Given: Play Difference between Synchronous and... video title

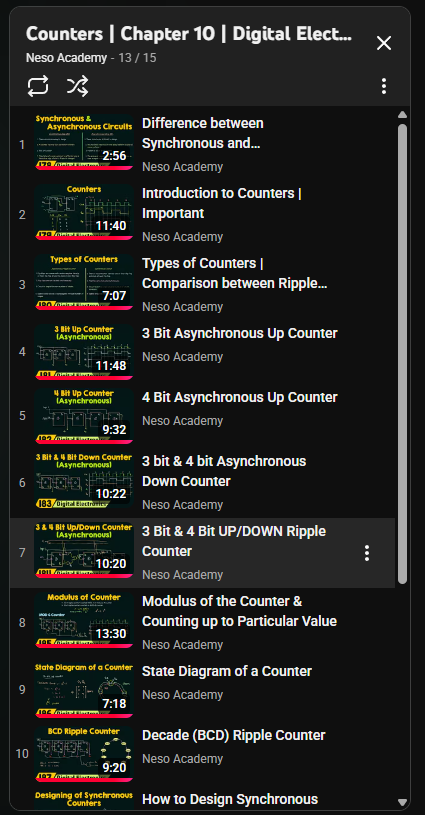Looking at the screenshot, I should (x=203, y=134).
